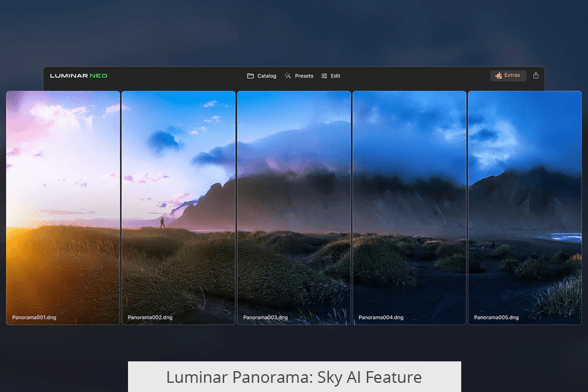588x392 pixels.
Task: Click the Panorama004.dng file name
Action: (381, 317)
